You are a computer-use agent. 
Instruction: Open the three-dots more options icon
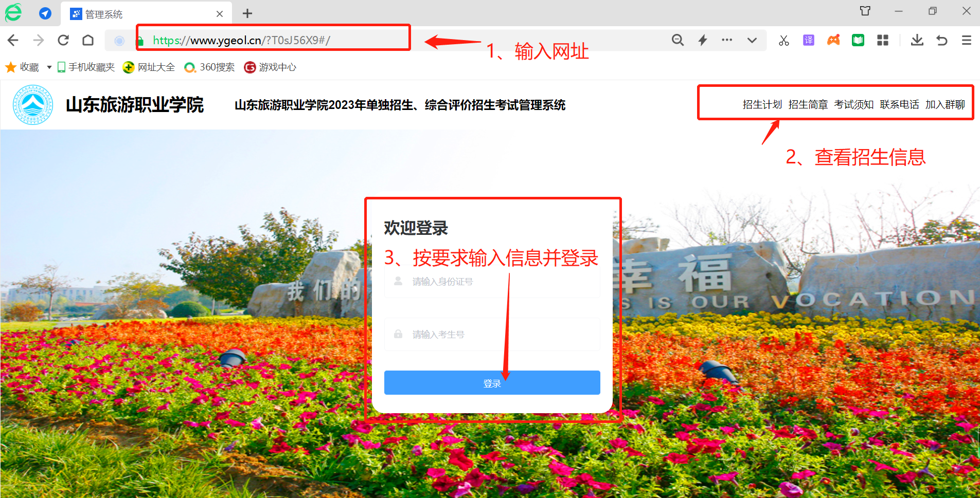(x=727, y=40)
